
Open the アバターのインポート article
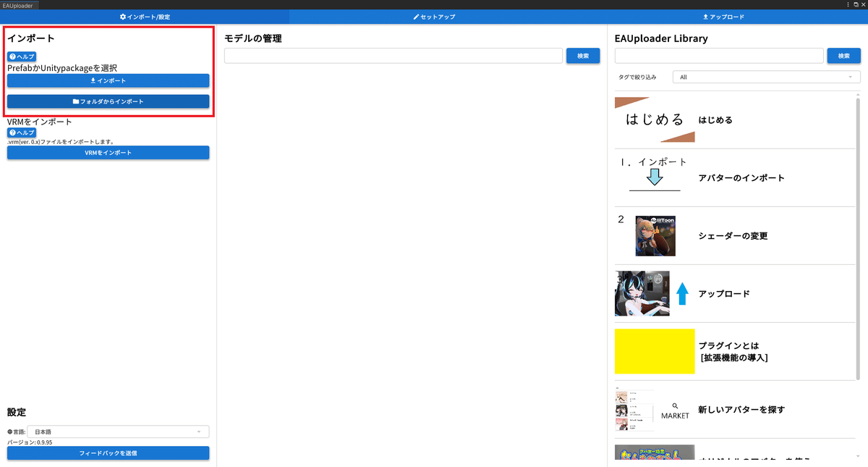coord(735,178)
